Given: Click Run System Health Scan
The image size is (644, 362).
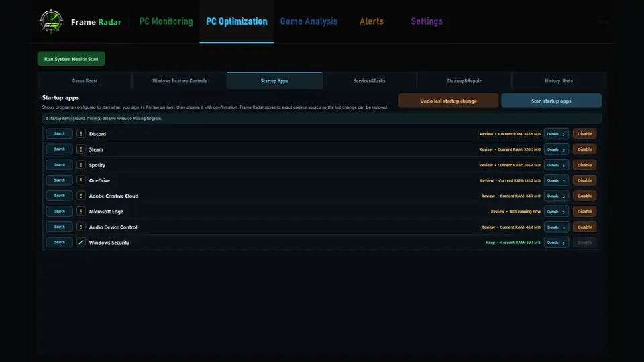Looking at the screenshot, I should point(71,59).
